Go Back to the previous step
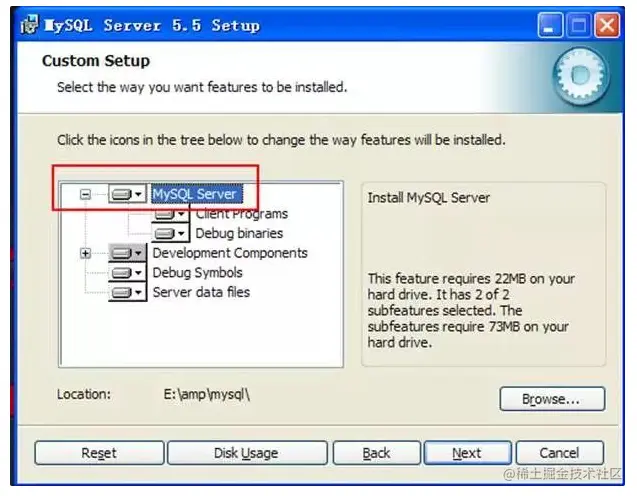 tap(377, 453)
